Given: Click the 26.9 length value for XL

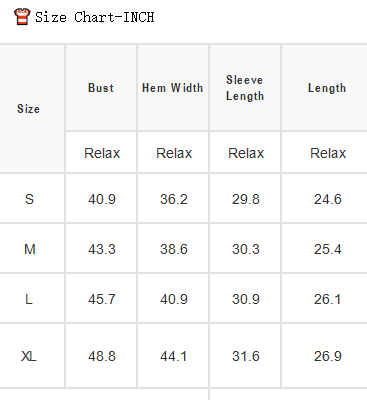Looking at the screenshot, I should [x=328, y=356].
